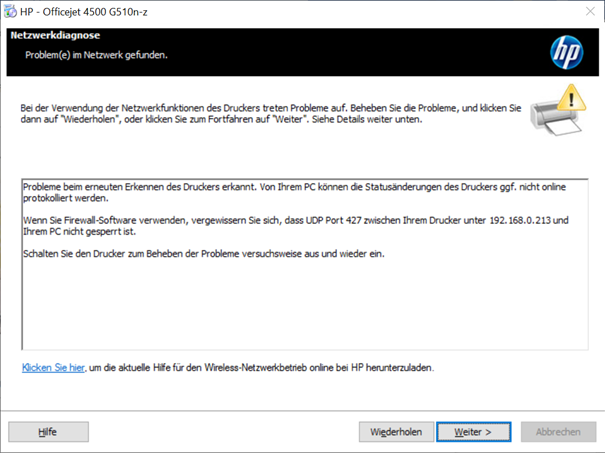This screenshot has height=453, width=605.
Task: Continue with the Weiter > button
Action: (474, 432)
